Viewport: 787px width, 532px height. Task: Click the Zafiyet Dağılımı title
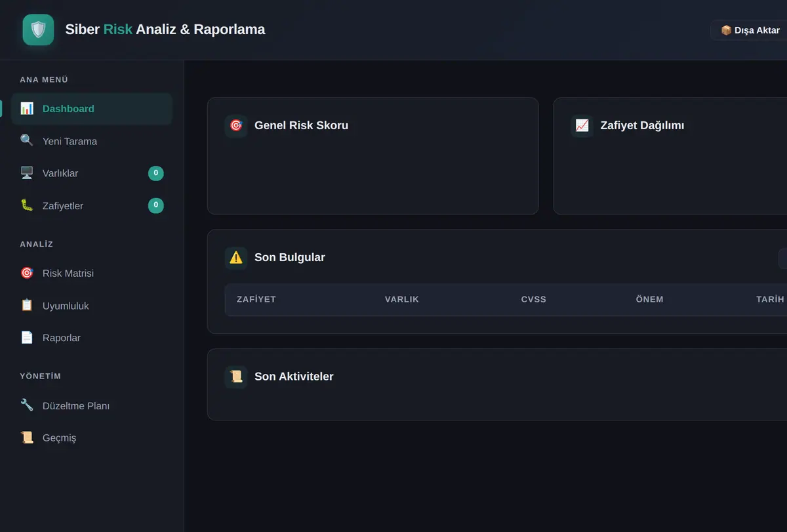click(642, 125)
